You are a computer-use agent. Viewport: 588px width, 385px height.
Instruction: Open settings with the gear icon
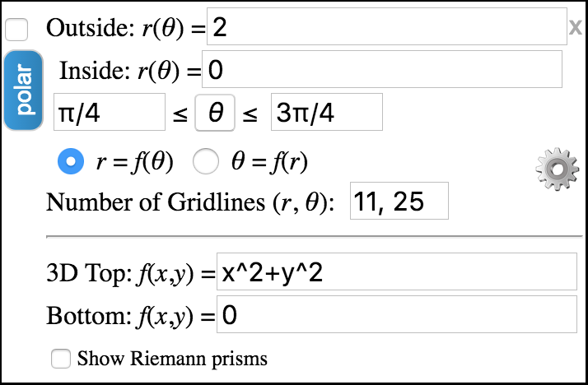coord(557,169)
